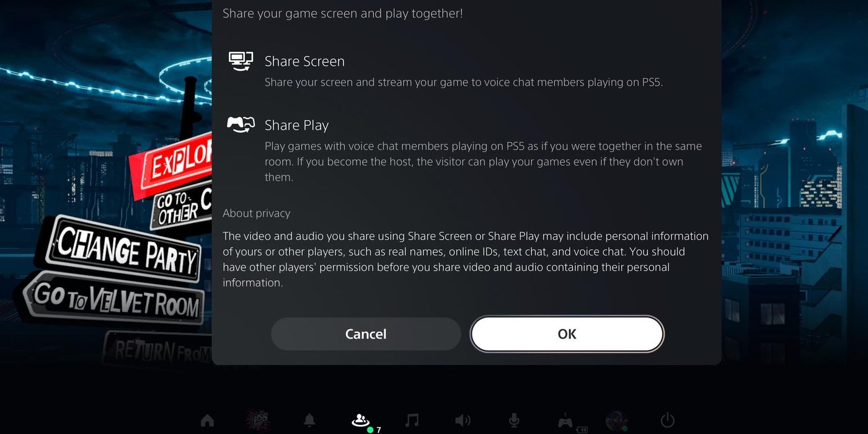Open the Game Base friends icon
868x434 pixels.
[360, 420]
